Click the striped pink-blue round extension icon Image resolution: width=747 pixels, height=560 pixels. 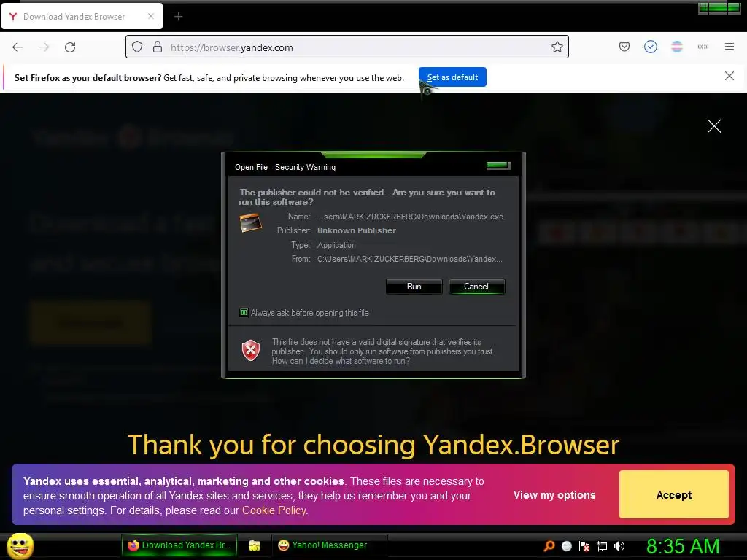[x=676, y=47]
